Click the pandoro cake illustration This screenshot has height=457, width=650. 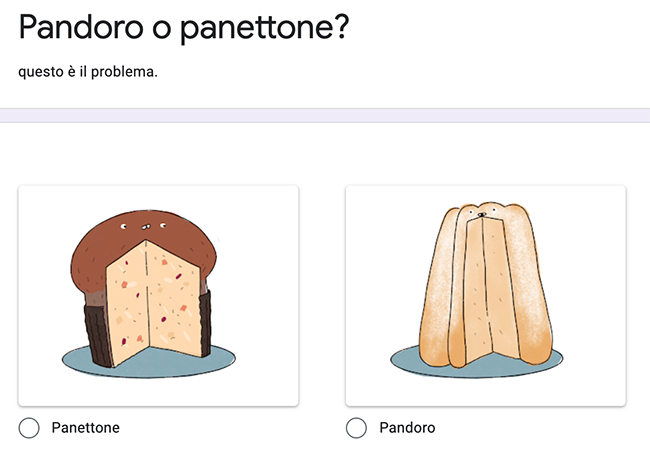pos(484,290)
